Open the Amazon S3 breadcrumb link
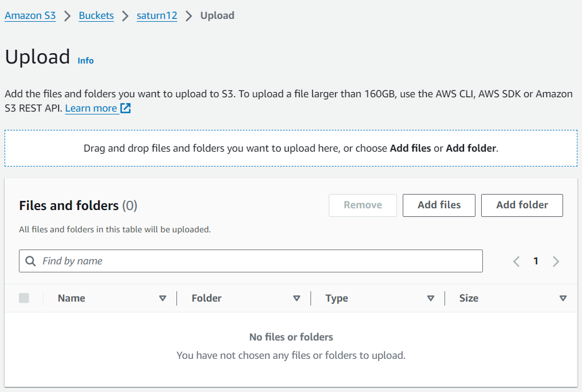The width and height of the screenshot is (582, 392). pyautogui.click(x=30, y=15)
